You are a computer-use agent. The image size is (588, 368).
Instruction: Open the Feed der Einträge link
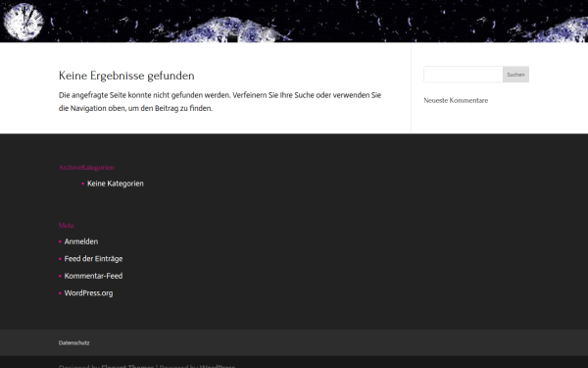(x=93, y=259)
